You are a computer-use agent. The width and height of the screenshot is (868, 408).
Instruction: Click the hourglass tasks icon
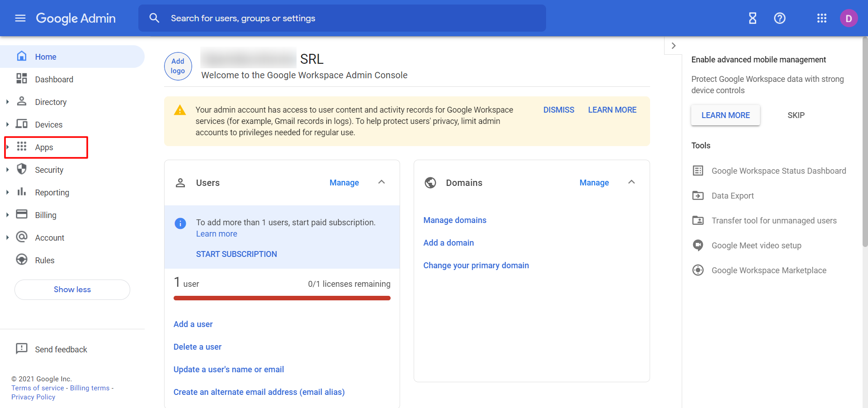click(752, 18)
